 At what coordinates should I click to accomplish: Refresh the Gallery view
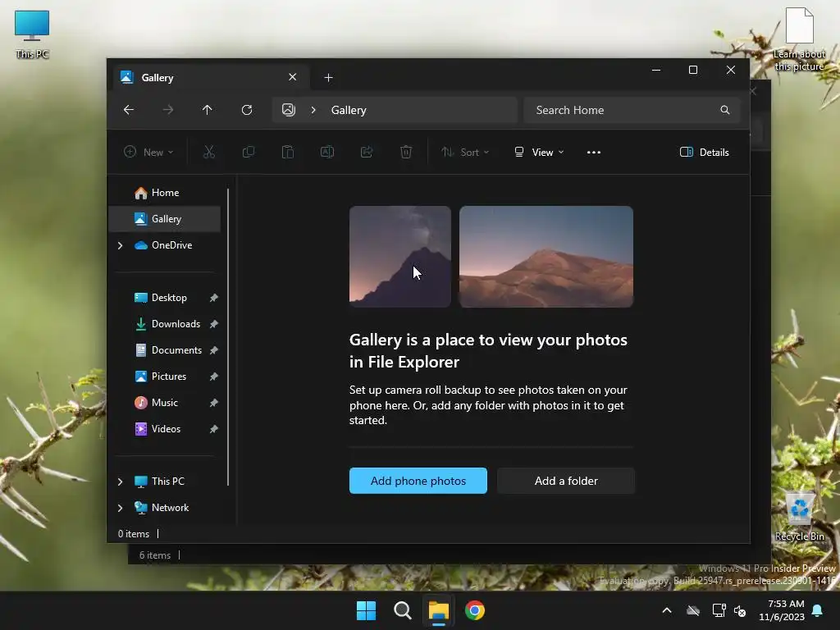pyautogui.click(x=247, y=110)
